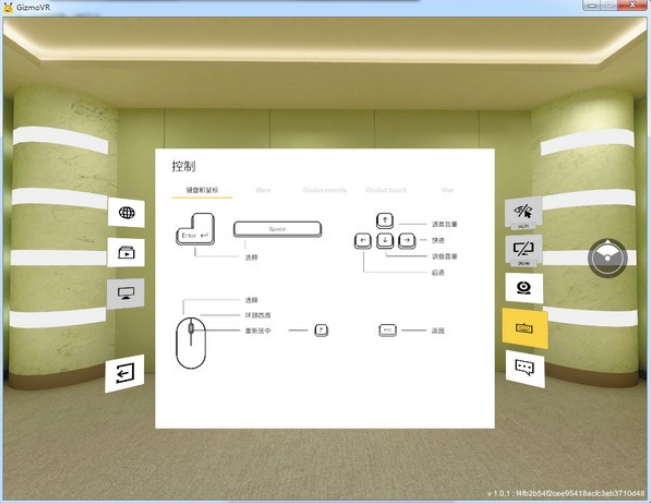Click the right arrow key illustration
The height and width of the screenshot is (503, 651).
tap(407, 241)
